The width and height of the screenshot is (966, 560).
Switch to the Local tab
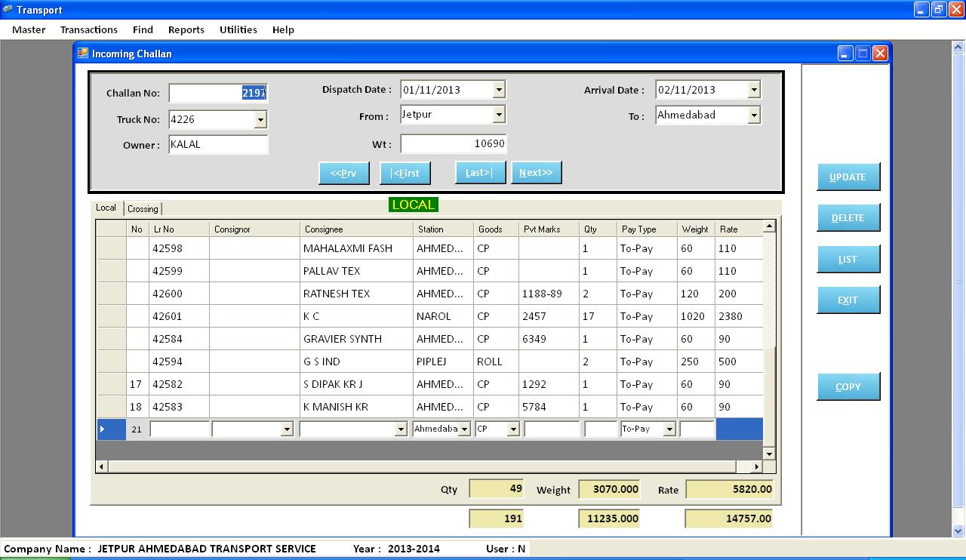(x=106, y=208)
